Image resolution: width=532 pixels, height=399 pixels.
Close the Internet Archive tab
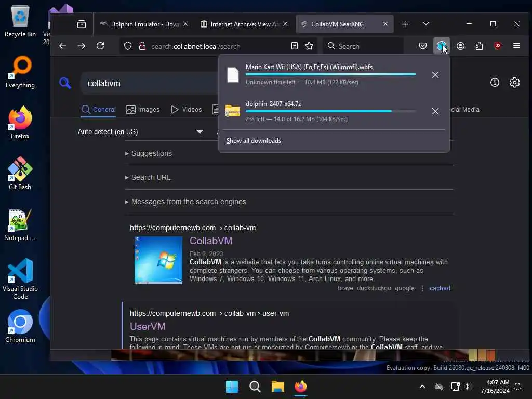(285, 24)
